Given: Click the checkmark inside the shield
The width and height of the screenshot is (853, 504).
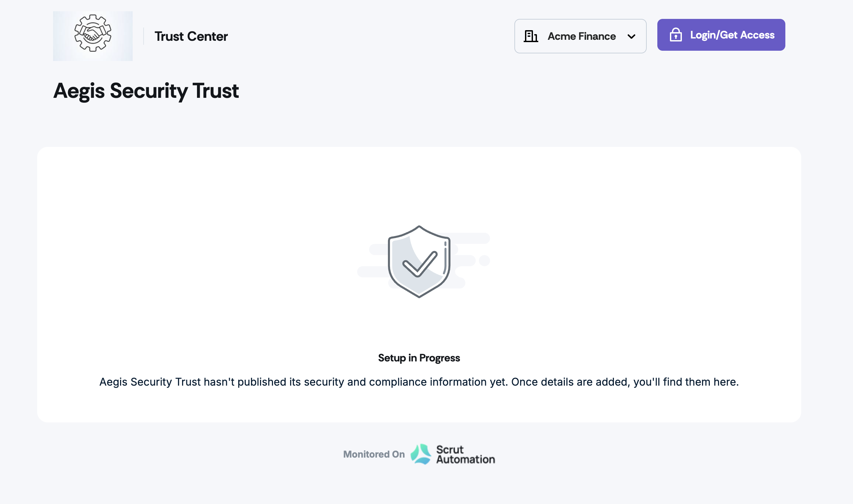Looking at the screenshot, I should click(420, 264).
